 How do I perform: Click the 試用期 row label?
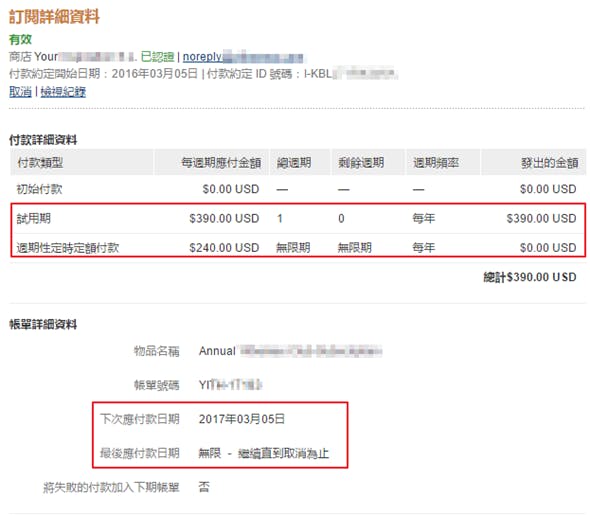coord(33,218)
